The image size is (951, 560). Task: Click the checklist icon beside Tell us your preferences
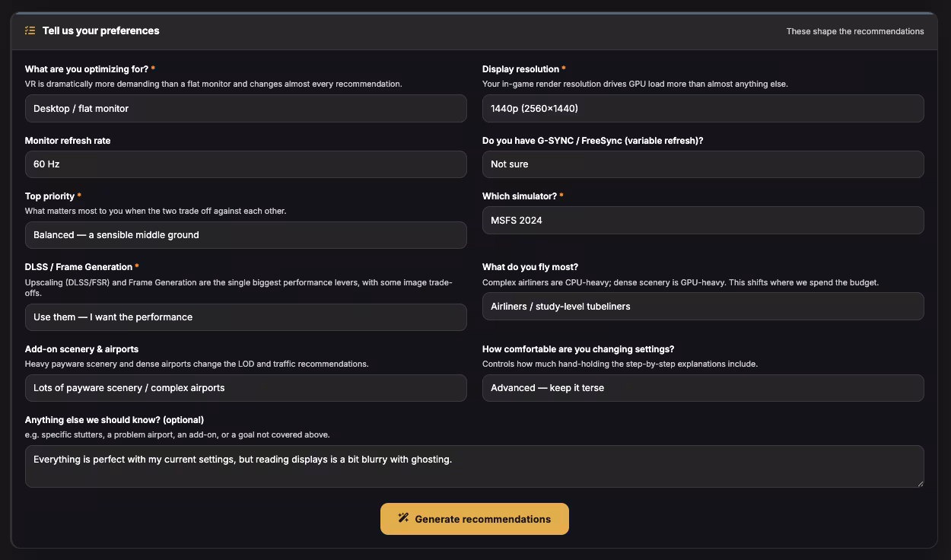tap(30, 31)
